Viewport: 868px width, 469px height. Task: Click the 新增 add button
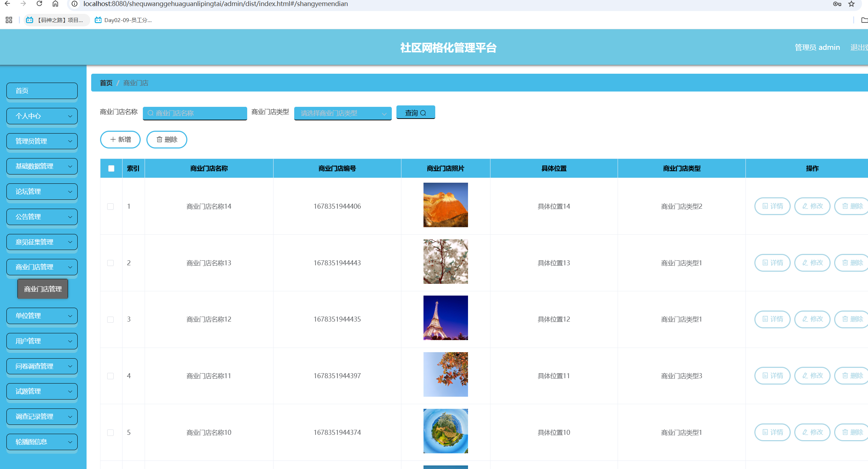[x=120, y=140]
